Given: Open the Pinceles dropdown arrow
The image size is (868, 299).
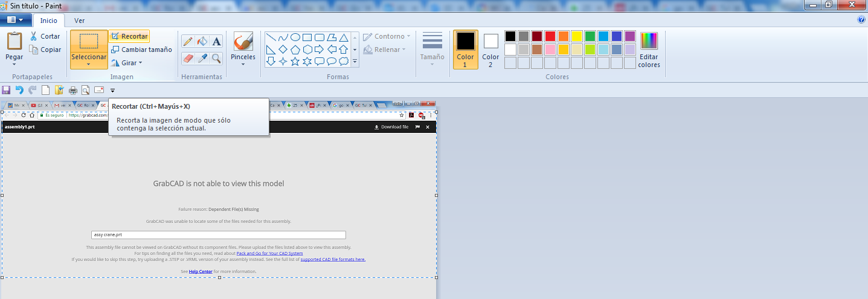Looking at the screenshot, I should [243, 64].
